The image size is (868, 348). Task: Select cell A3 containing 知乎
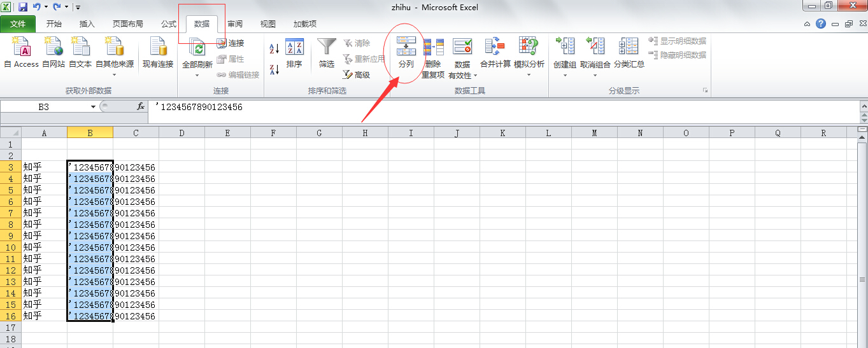[45, 167]
